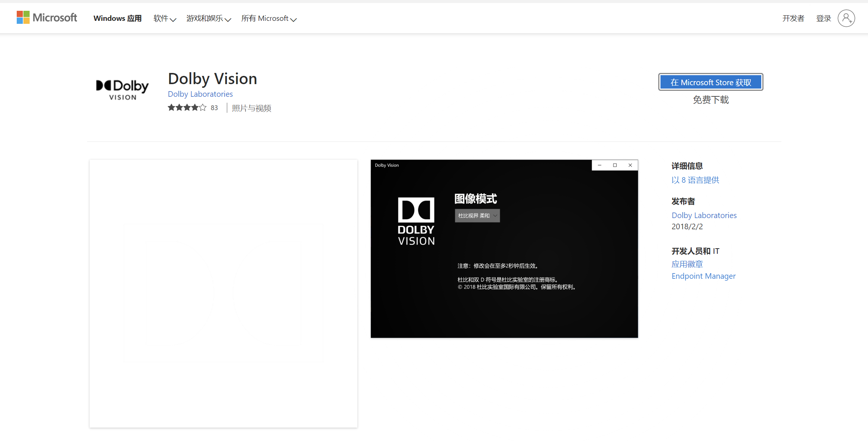868x441 pixels.
Task: Click close icon in the screenshot window
Action: coord(630,165)
